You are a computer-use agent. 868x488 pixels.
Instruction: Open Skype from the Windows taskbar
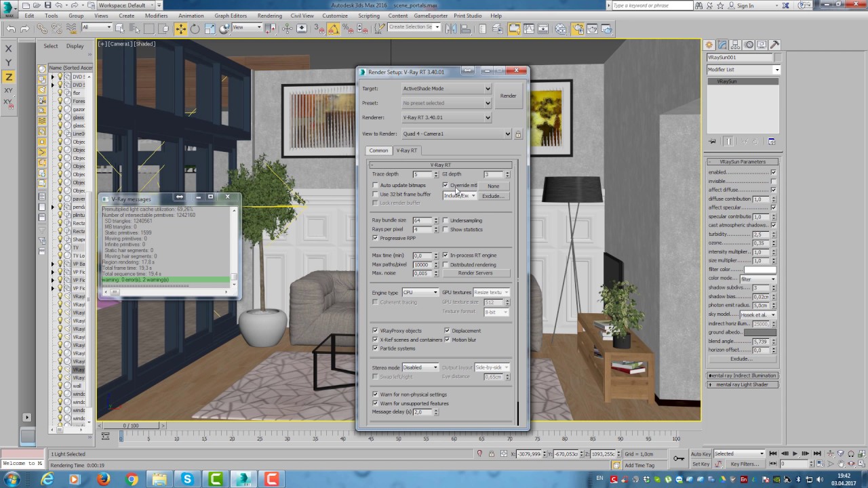point(187,480)
